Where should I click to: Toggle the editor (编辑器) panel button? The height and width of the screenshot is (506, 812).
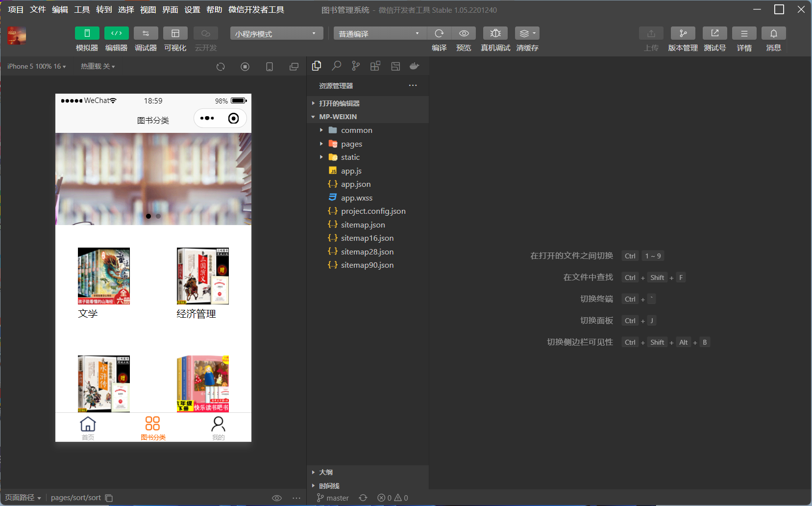(x=117, y=33)
